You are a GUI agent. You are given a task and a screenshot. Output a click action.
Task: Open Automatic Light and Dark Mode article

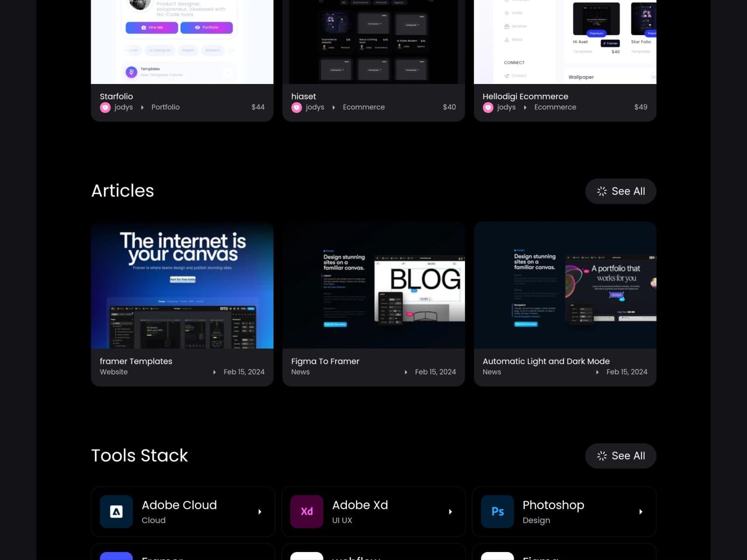546,361
